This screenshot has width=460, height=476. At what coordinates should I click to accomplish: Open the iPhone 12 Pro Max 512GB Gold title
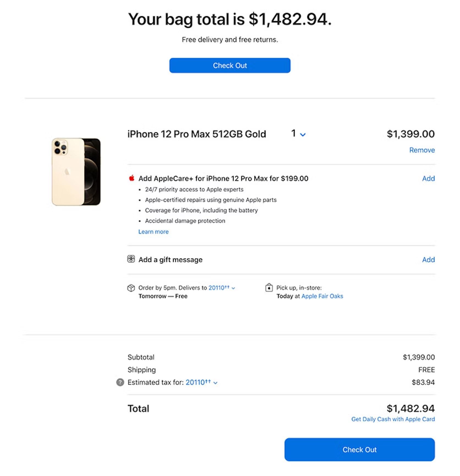click(197, 134)
